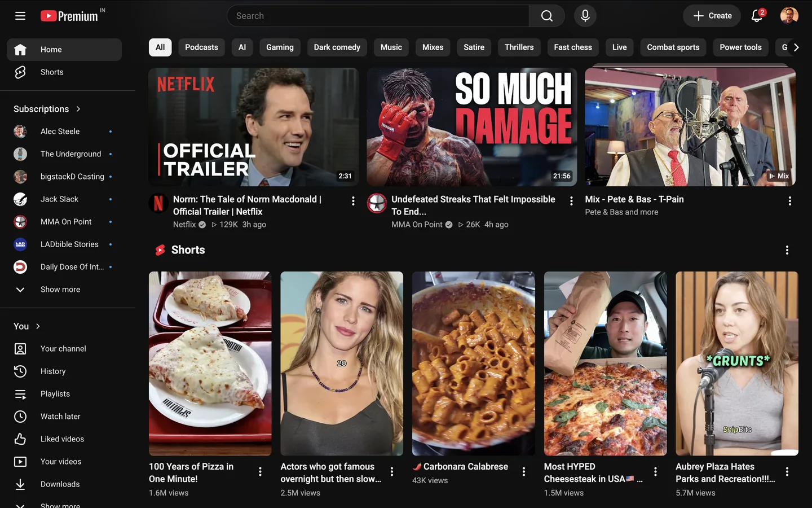Select the Gaming chip
Screen dimensions: 812x508
[x=280, y=47]
